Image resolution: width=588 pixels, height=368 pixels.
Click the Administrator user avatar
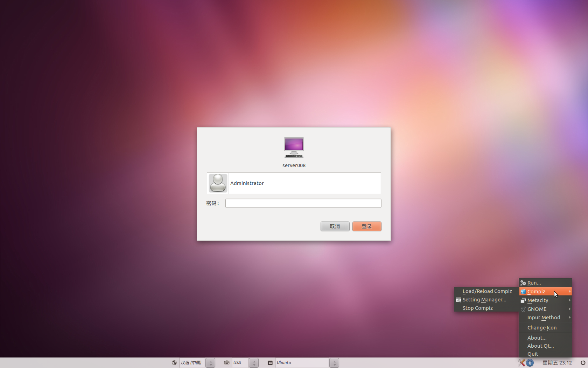click(x=218, y=183)
